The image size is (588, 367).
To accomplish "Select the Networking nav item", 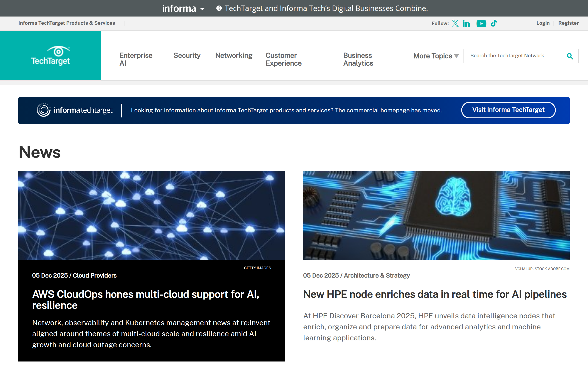I will [234, 56].
